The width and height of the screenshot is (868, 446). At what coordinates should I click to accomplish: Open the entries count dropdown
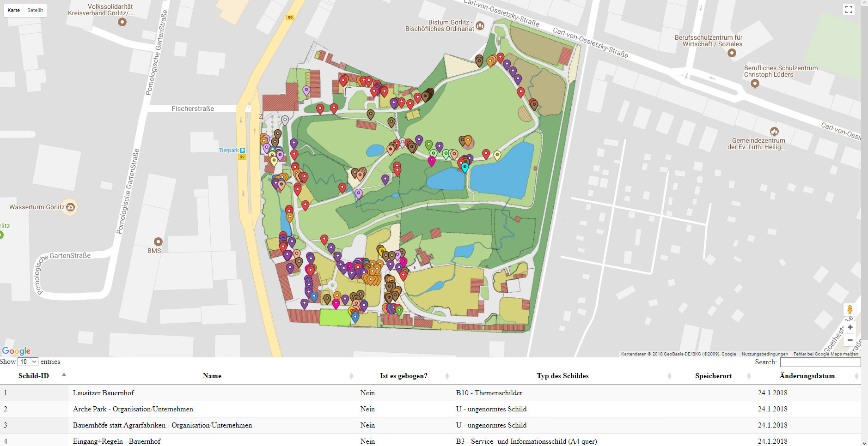pyautogui.click(x=28, y=362)
